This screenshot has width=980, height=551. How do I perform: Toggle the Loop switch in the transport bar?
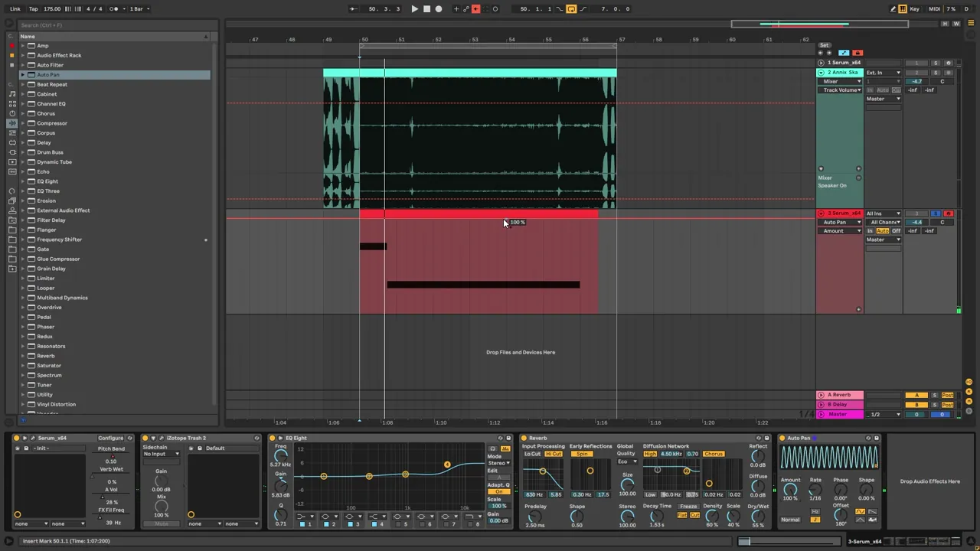571,9
